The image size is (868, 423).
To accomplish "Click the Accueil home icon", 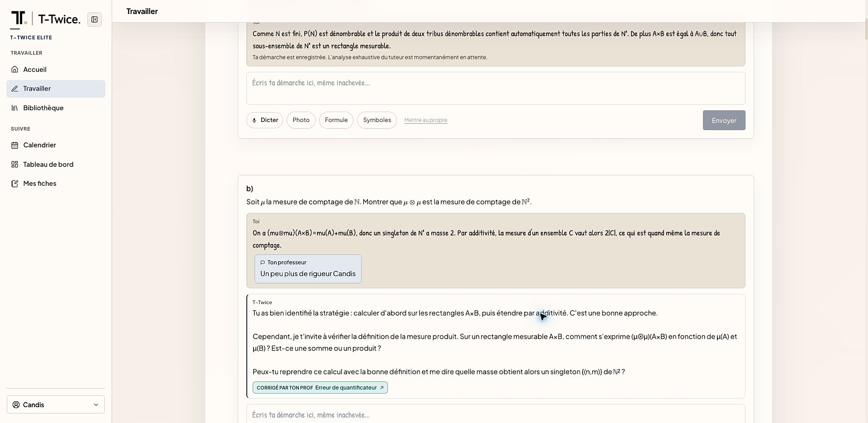I will point(15,69).
